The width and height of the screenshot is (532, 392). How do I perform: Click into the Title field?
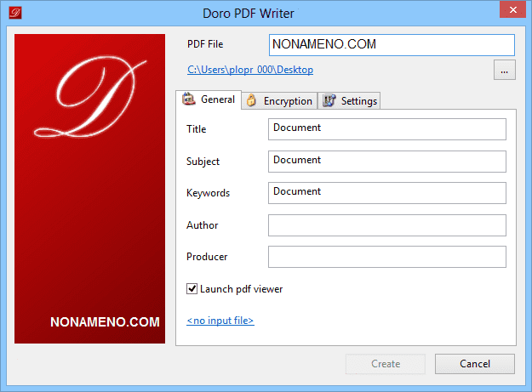(x=386, y=129)
